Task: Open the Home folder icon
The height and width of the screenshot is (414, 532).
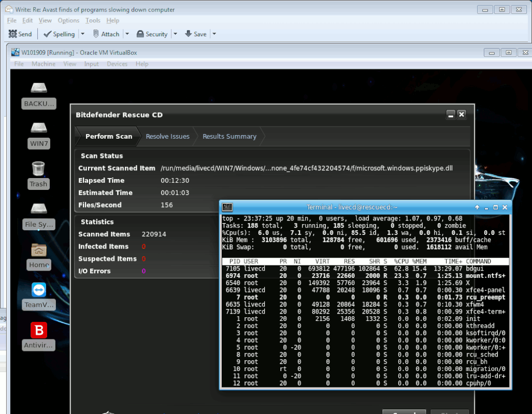Action: click(39, 256)
